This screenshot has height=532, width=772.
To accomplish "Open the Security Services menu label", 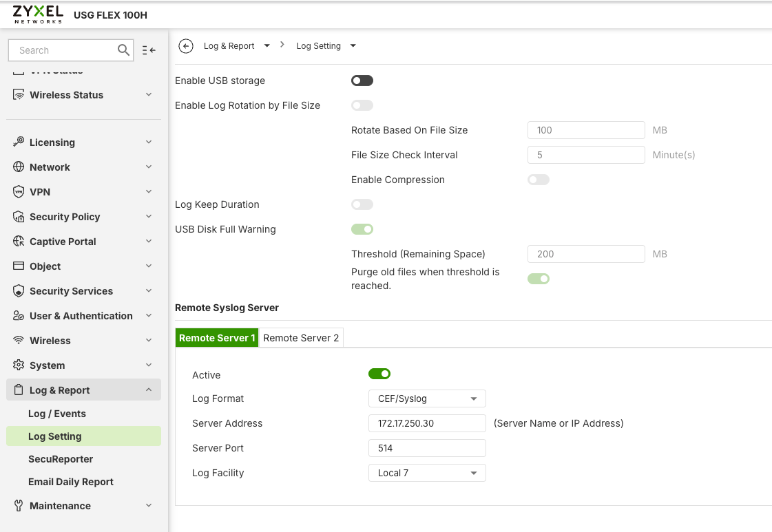I will pos(72,291).
